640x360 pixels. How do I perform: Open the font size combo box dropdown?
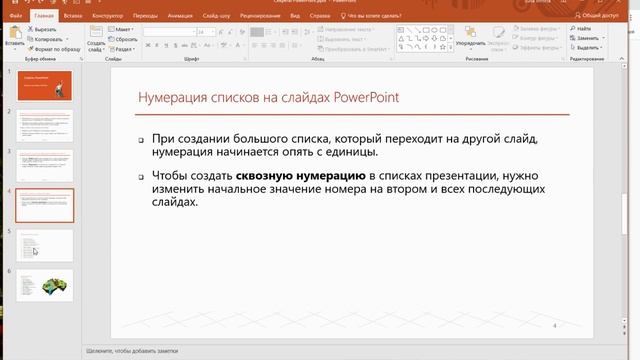(212, 32)
